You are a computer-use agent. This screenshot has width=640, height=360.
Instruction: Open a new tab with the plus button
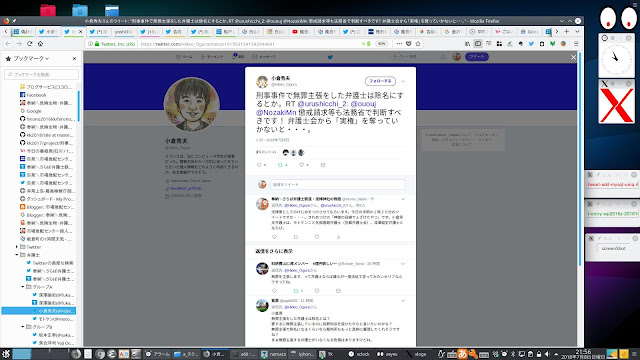[567, 31]
